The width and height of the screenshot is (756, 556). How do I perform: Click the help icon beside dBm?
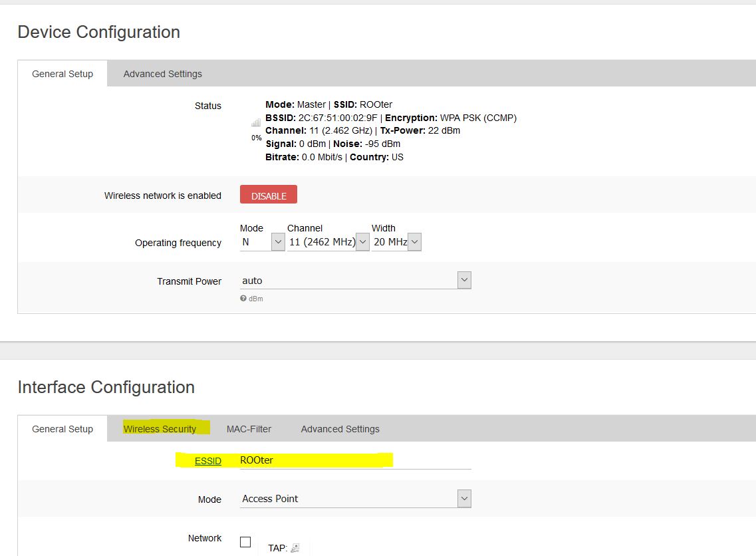pos(243,299)
